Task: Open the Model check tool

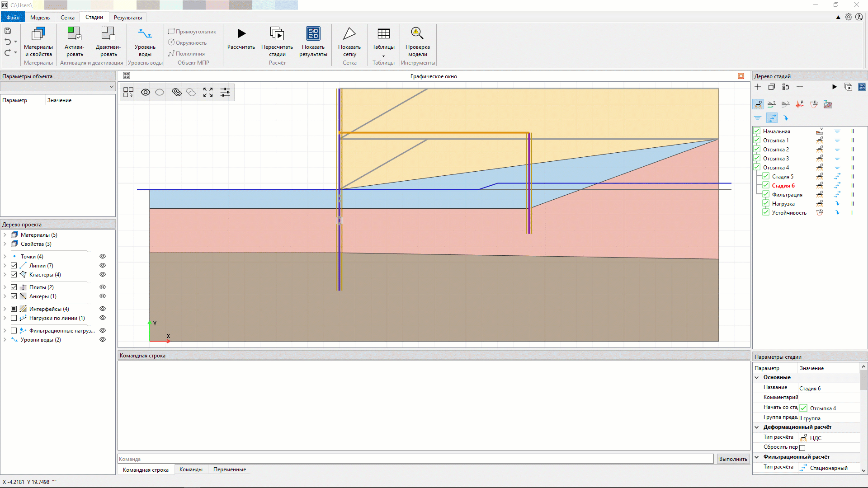Action: point(417,34)
